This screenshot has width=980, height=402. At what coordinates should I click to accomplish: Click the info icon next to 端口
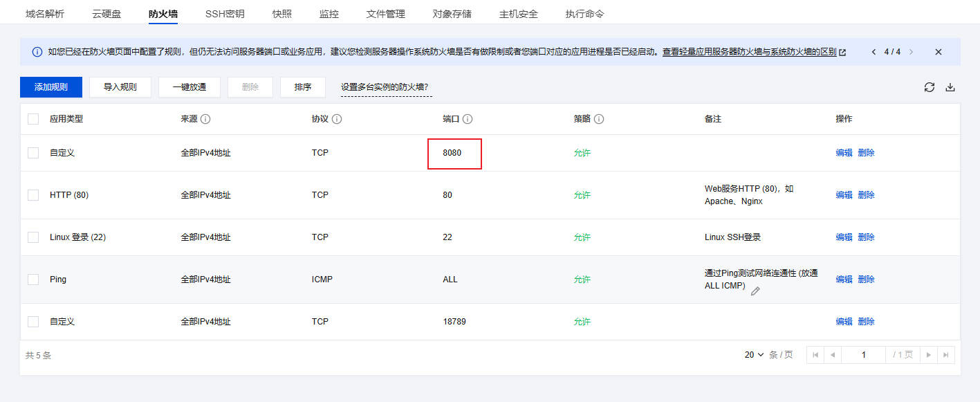(x=468, y=119)
